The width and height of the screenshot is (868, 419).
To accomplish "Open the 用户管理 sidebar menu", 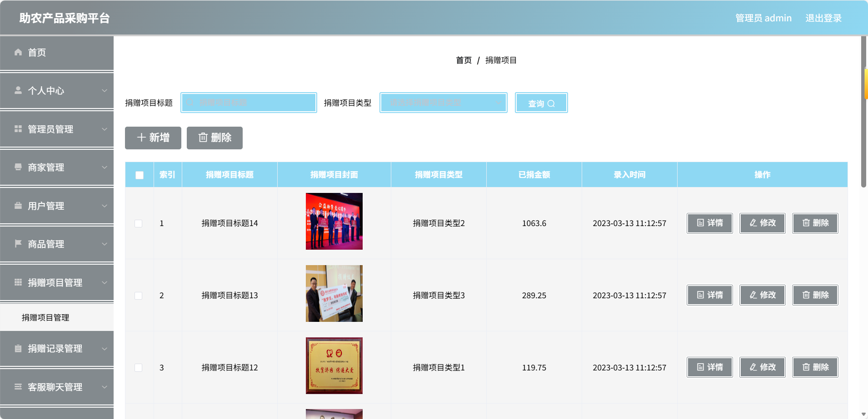I will 57,206.
